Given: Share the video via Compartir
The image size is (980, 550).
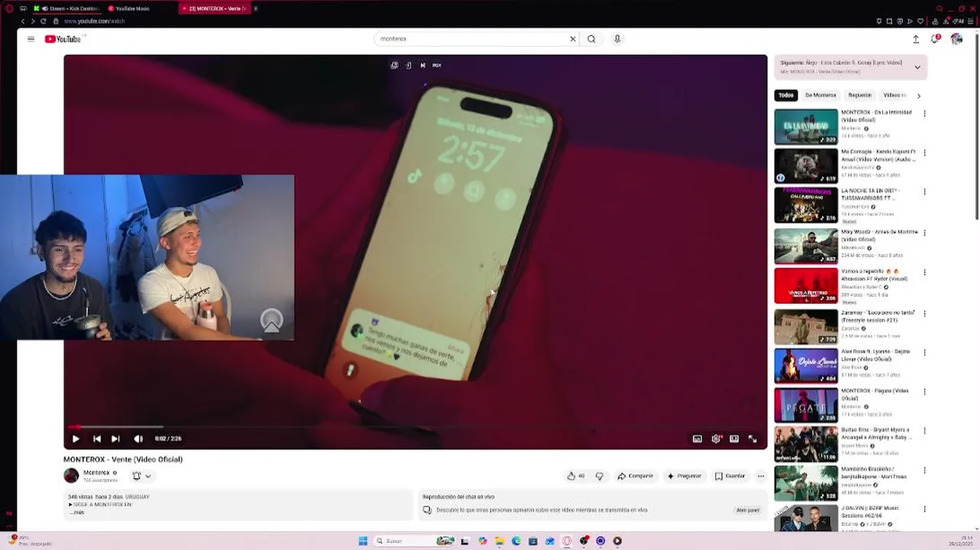Looking at the screenshot, I should tap(635, 476).
